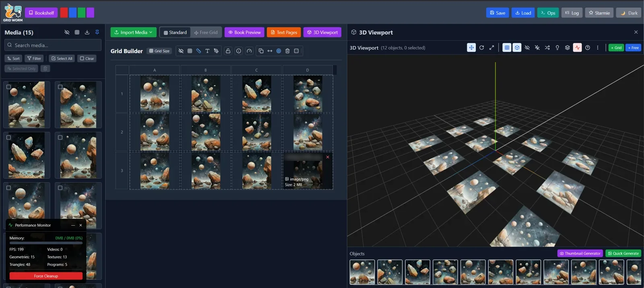This screenshot has width=644, height=288.
Task: Click the copy icon in Grid Builder toolbar
Action: (x=261, y=51)
